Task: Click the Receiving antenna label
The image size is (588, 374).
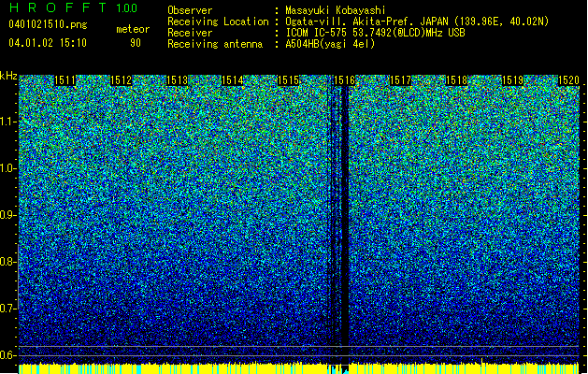Action: 215,44
